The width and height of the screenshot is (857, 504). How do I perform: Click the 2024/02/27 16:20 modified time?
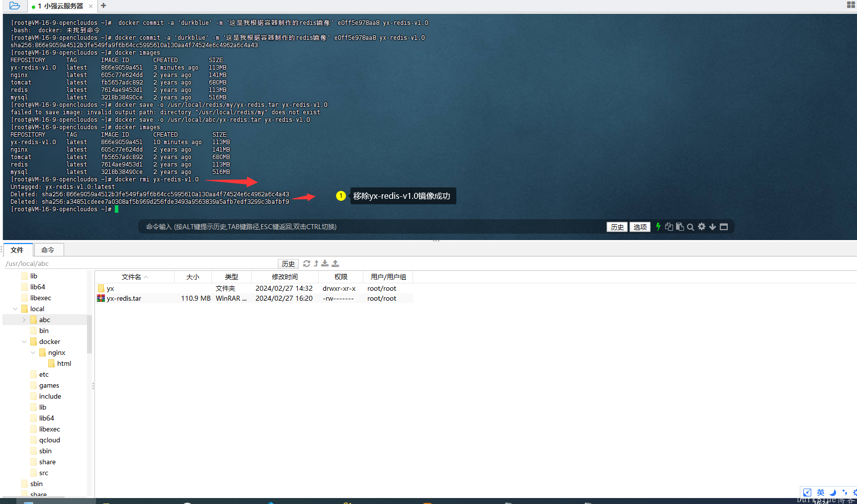tap(284, 298)
